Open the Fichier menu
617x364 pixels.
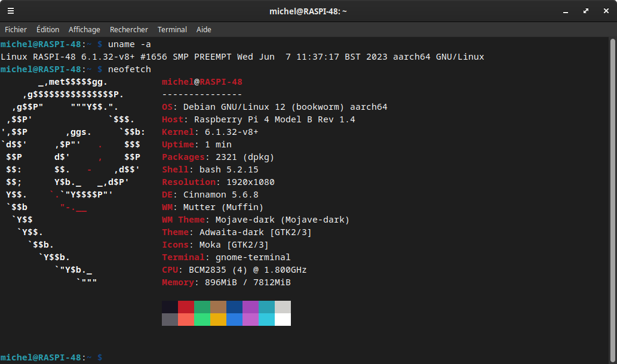pos(16,29)
